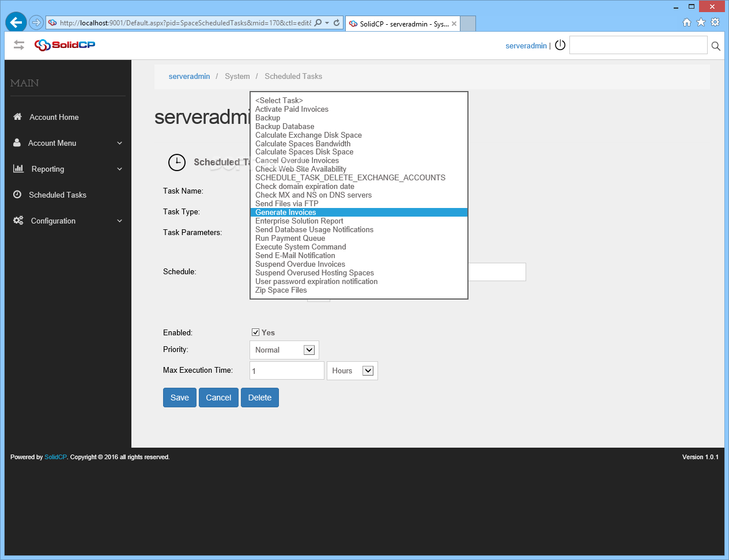
Task: Open the Hours unit dropdown
Action: (x=352, y=370)
